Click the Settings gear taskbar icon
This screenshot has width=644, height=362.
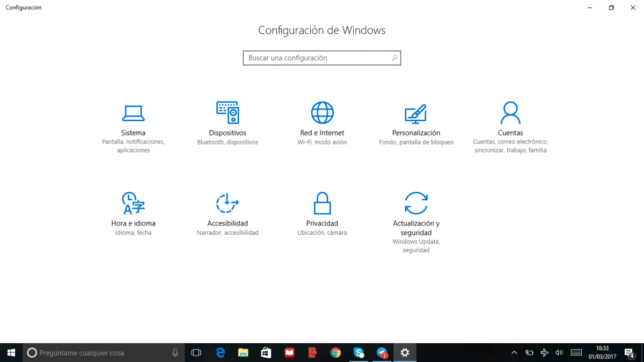point(405,353)
